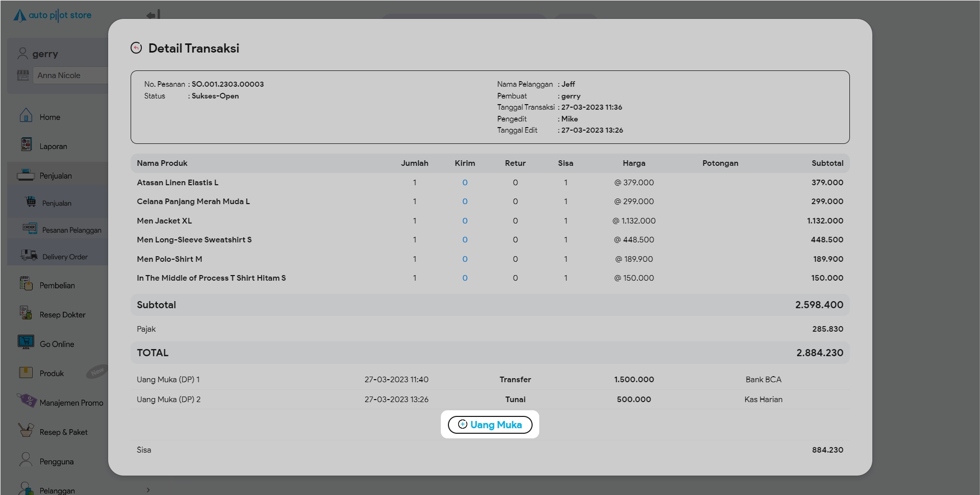Open the Laporan report icon

pyautogui.click(x=26, y=145)
